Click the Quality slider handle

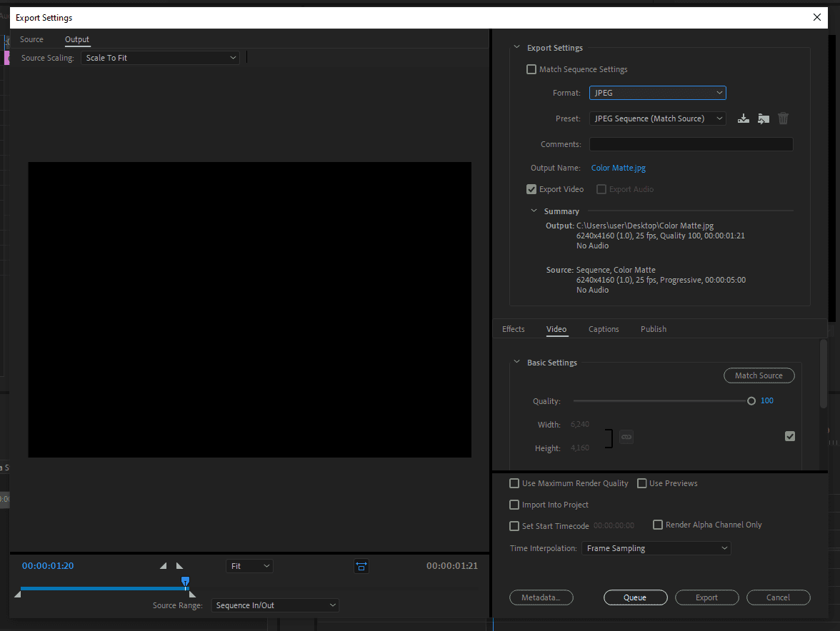[751, 401]
